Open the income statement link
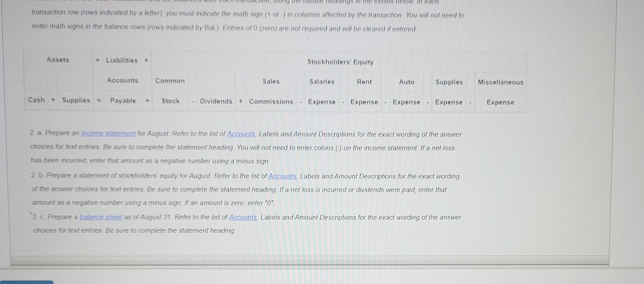The height and width of the screenshot is (284, 644). [x=108, y=133]
